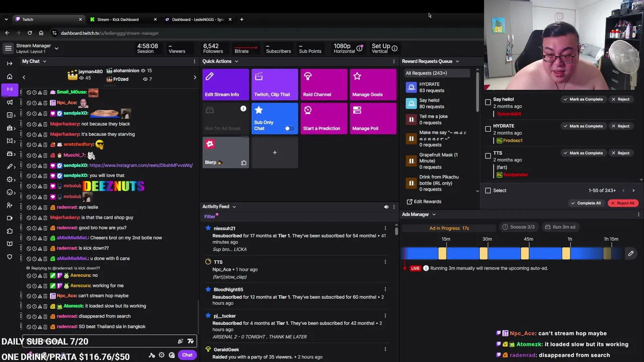644x362 pixels.
Task: Click the 15m ad marker on timeline
Action: (442, 253)
